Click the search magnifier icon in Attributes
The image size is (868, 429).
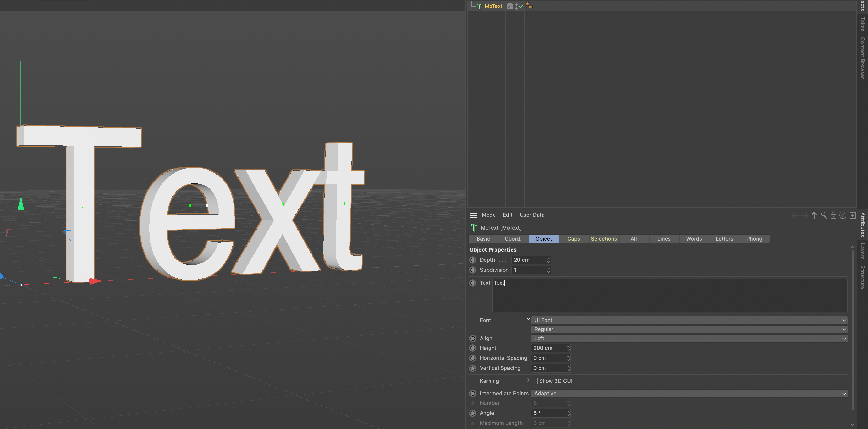click(823, 215)
